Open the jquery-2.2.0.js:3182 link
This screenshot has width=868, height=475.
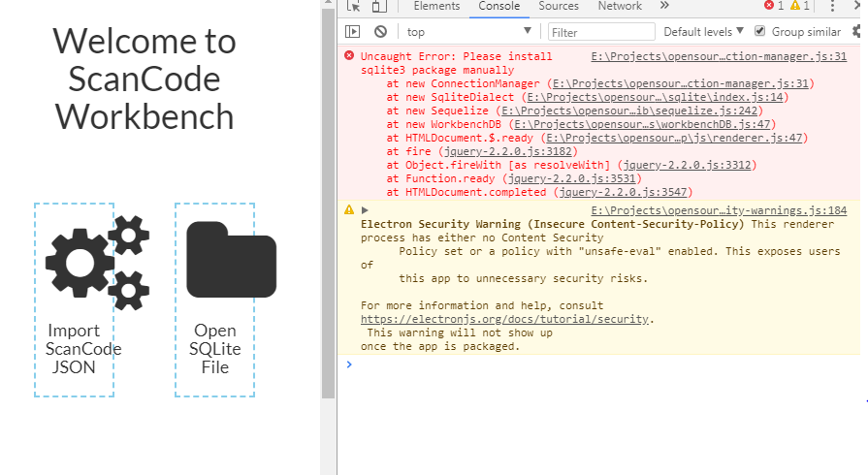tap(507, 151)
